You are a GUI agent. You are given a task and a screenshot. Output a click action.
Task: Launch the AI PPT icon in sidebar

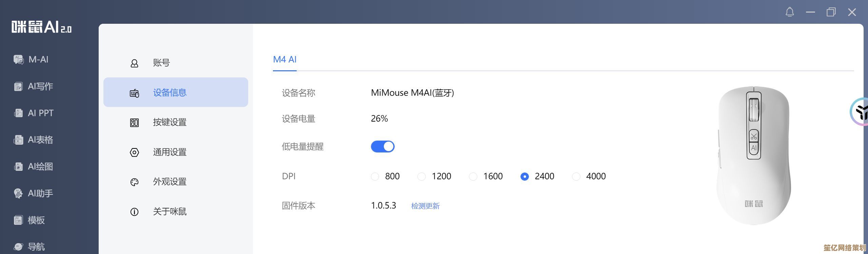coord(18,113)
